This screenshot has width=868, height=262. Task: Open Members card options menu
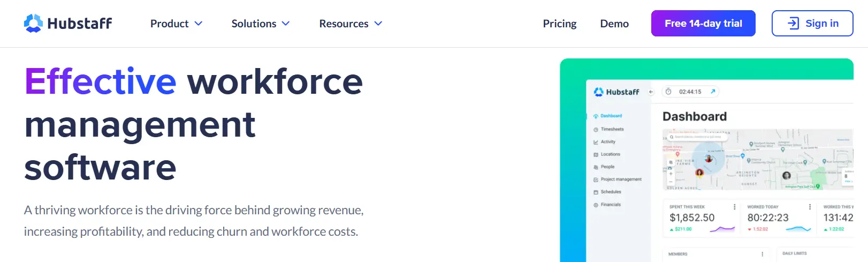[x=763, y=254]
